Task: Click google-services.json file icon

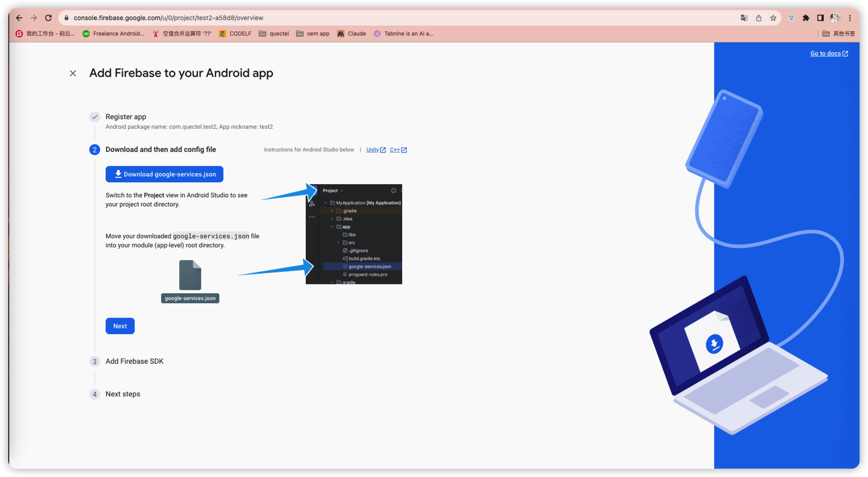Action: pos(190,275)
